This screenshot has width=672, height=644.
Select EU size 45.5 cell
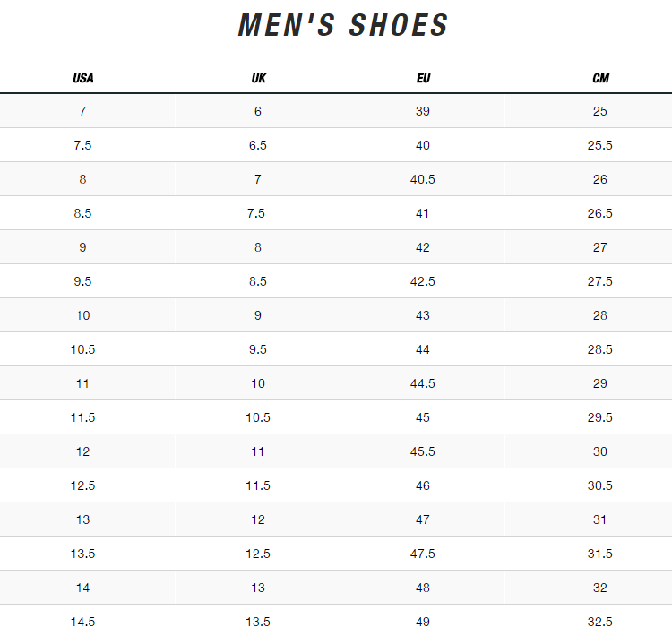(423, 451)
